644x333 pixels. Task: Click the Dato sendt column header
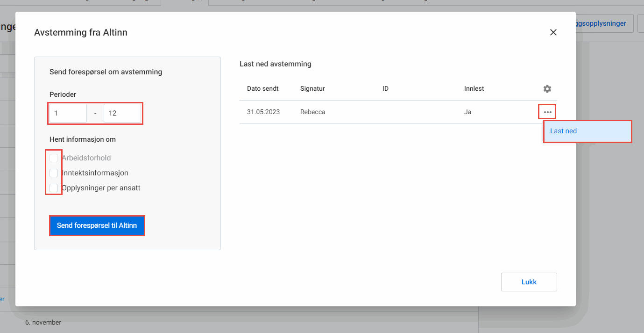click(x=262, y=89)
